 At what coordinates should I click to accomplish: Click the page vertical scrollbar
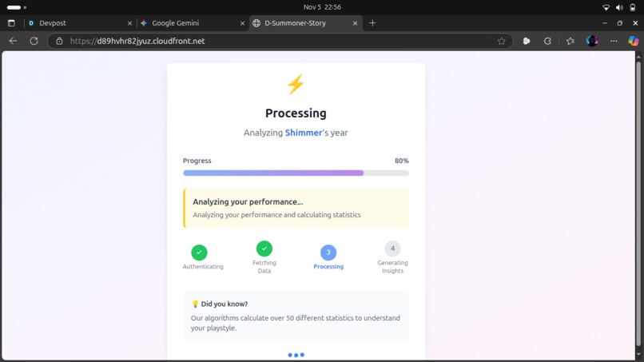coord(638,205)
